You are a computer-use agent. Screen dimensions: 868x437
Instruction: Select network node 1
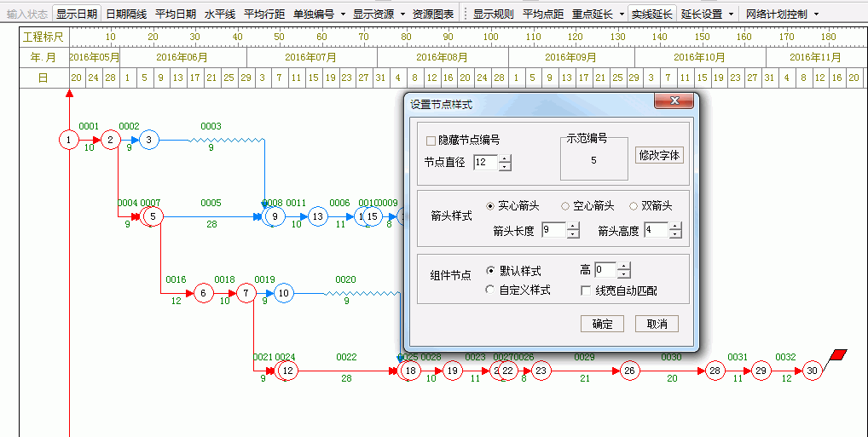point(69,140)
